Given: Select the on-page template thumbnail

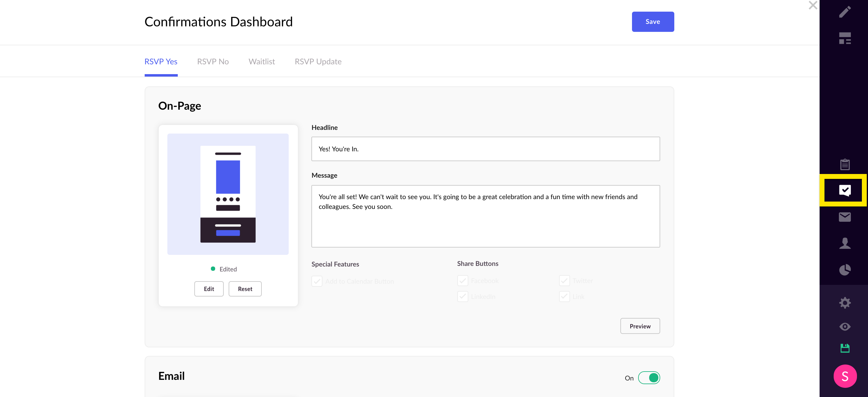Looking at the screenshot, I should [x=228, y=194].
